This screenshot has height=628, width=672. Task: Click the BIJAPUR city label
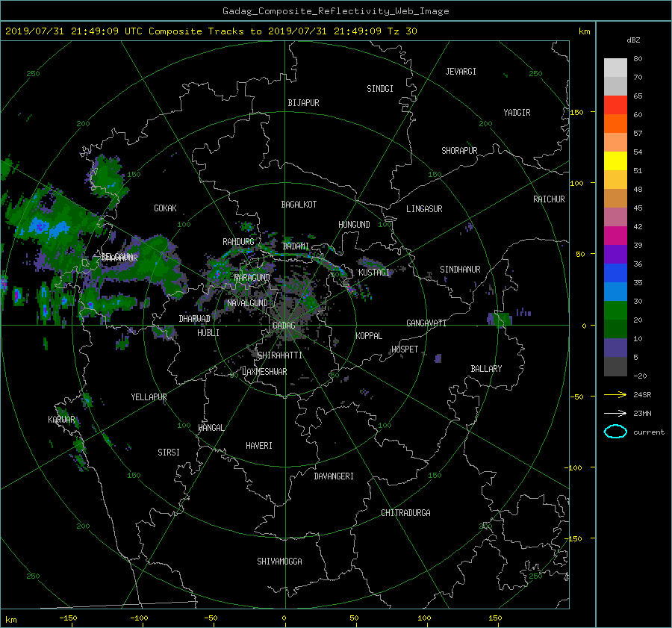303,103
